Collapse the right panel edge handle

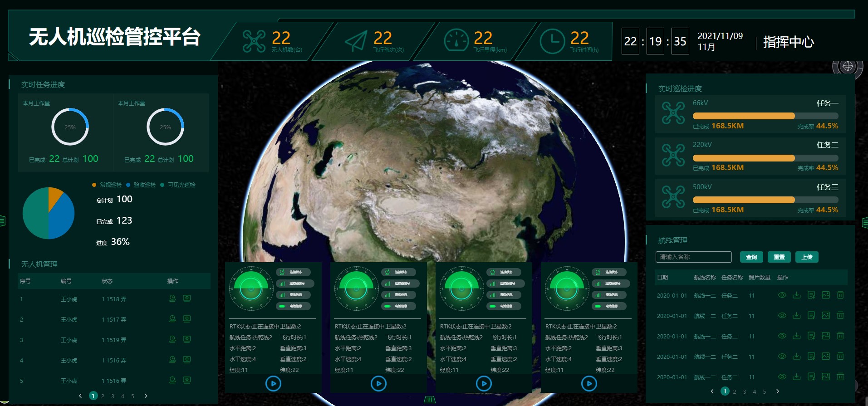[865, 222]
